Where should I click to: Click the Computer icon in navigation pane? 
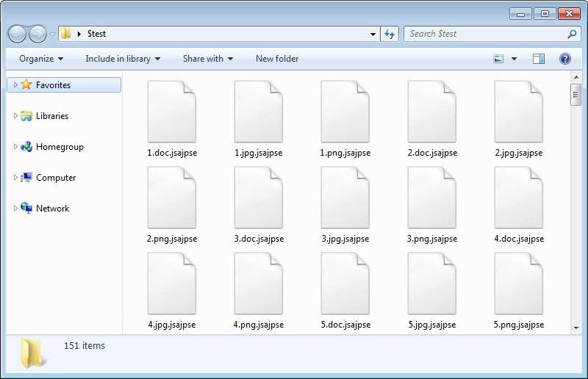point(26,178)
